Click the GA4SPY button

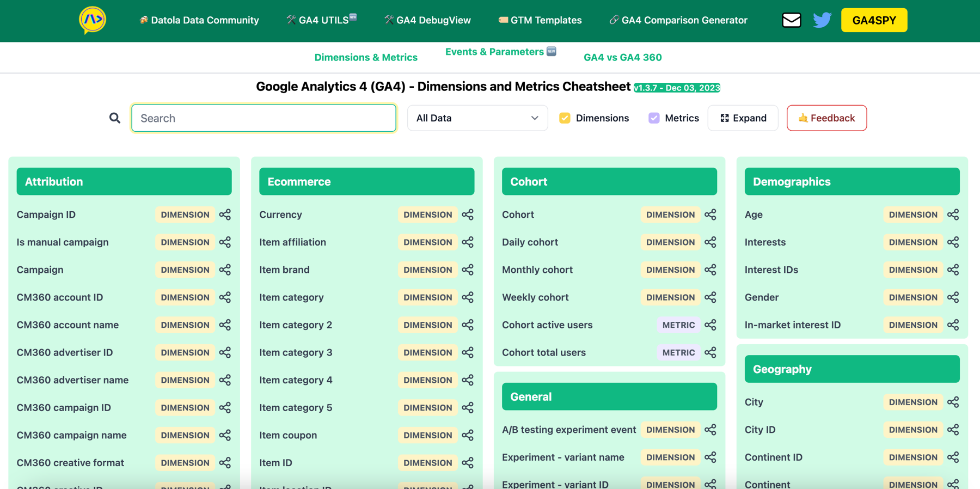[874, 20]
